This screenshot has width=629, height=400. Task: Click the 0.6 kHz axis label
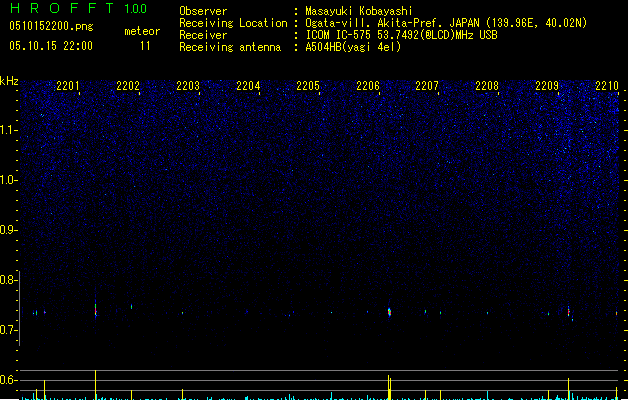[x=8, y=380]
